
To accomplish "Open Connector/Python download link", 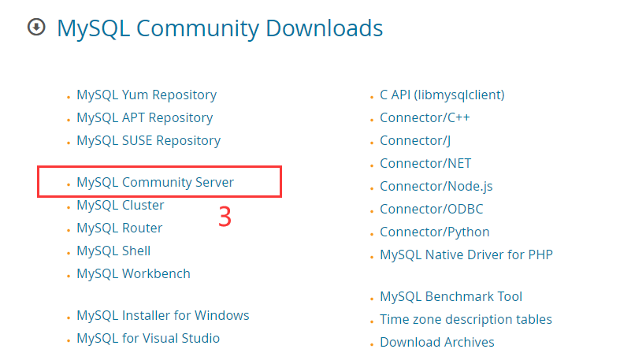I will tap(435, 232).
